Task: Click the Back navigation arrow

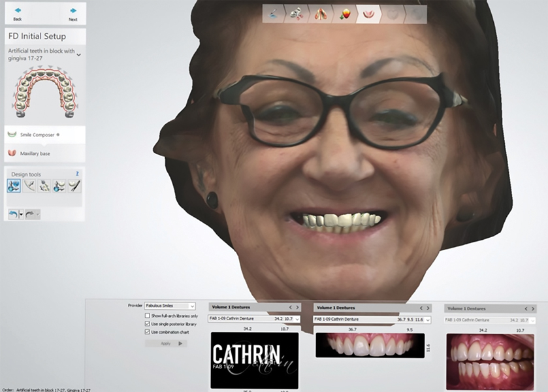Action: point(17,13)
